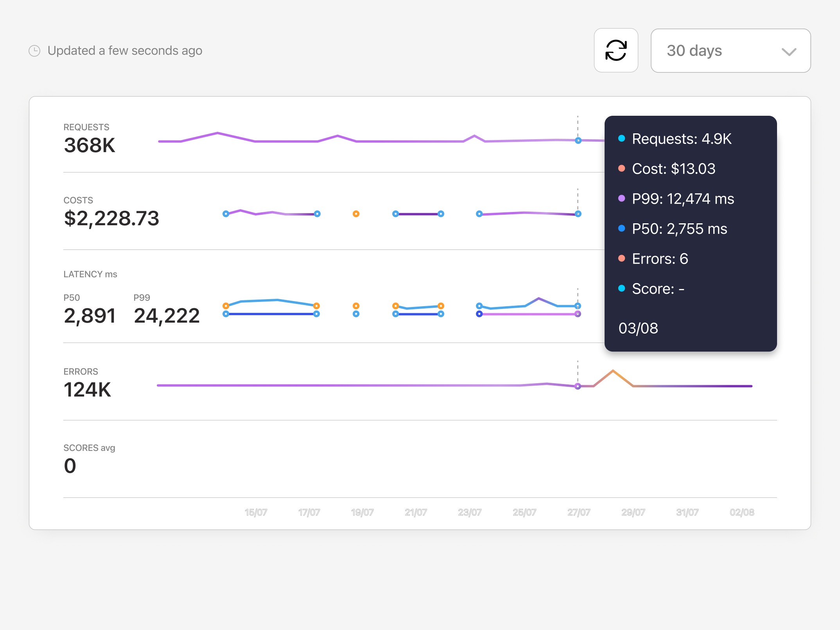Click the SCORES avg value 0
Viewport: 840px width, 630px height.
pos(70,465)
